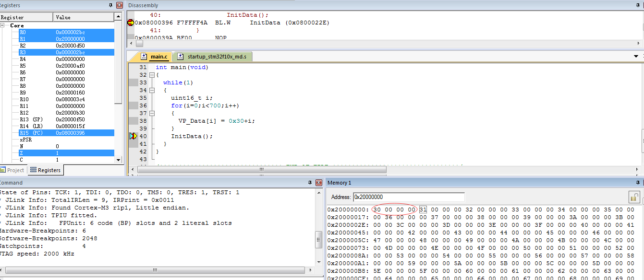Collapse code fold at line 32 brace
The height and width of the screenshot is (280, 644).
(x=152, y=75)
